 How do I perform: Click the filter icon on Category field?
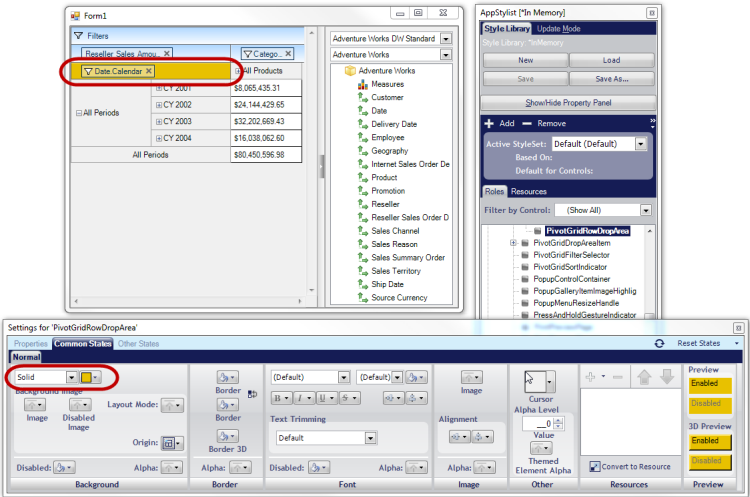coord(247,53)
